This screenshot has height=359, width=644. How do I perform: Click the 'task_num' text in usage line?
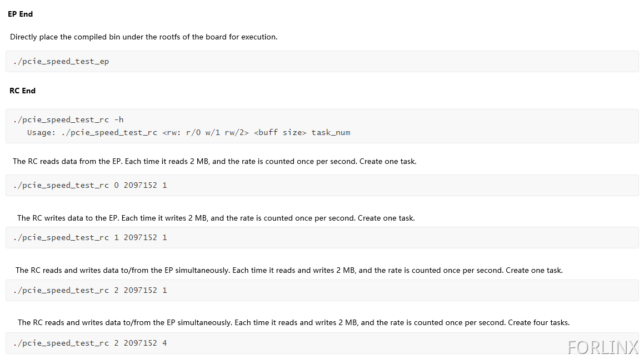(x=331, y=133)
